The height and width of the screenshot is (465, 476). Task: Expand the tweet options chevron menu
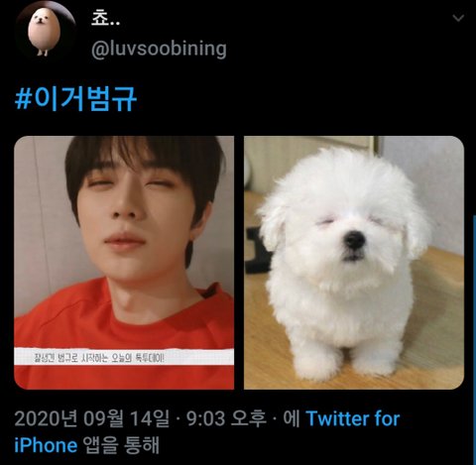click(x=458, y=18)
